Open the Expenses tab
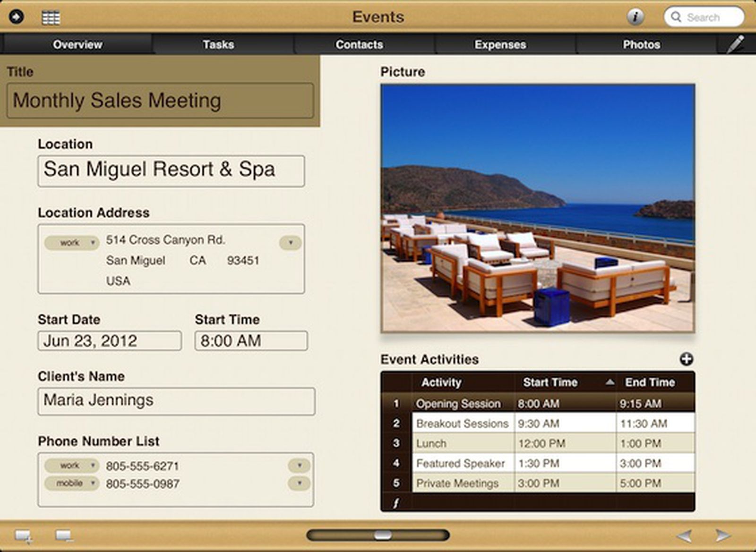756x552 pixels. (x=499, y=44)
